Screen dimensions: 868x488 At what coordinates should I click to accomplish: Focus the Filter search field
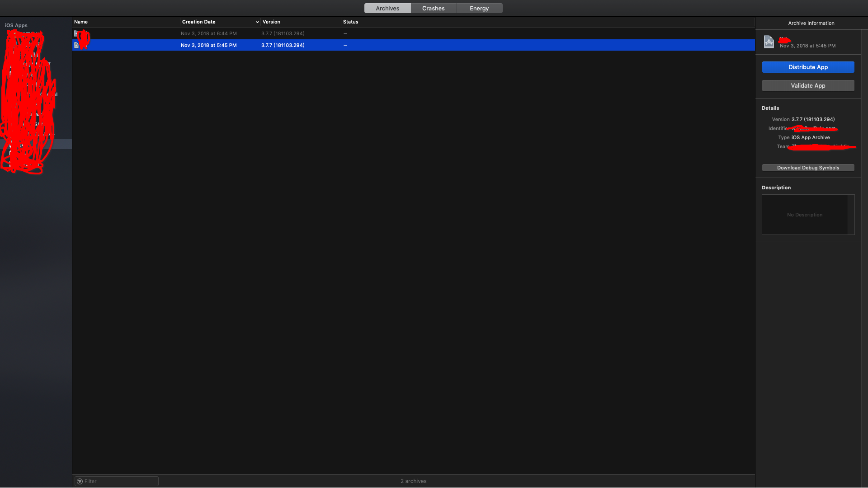point(117,481)
